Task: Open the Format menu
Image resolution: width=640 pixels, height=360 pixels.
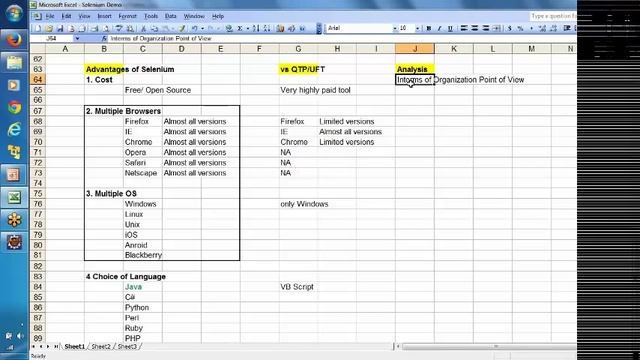Action: [x=127, y=16]
